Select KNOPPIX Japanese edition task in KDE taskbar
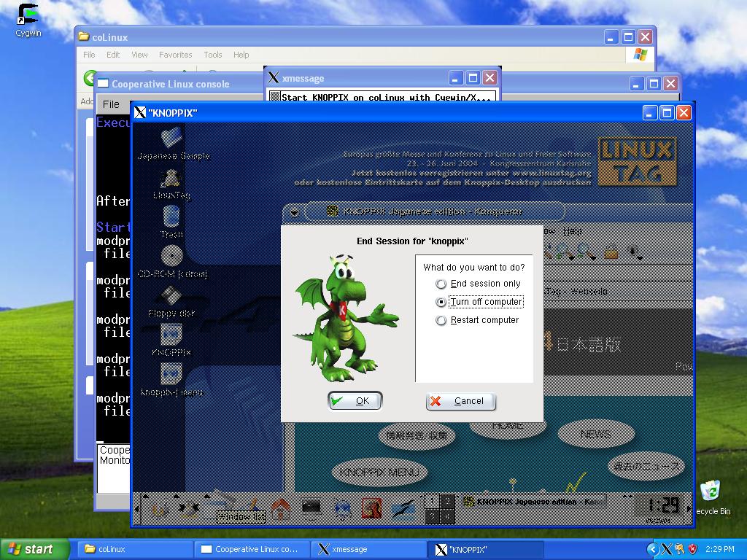 [x=534, y=502]
